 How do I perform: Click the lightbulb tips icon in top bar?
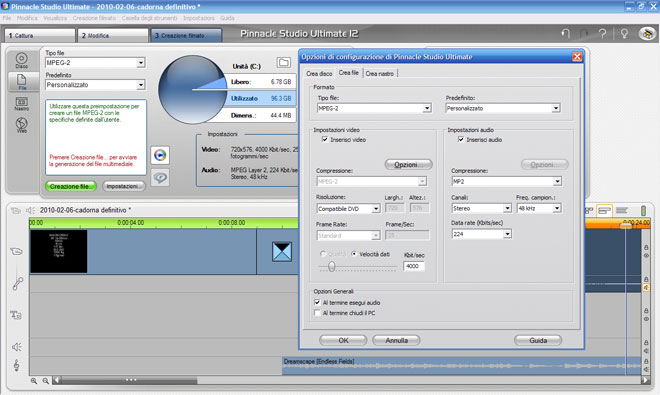[x=624, y=34]
